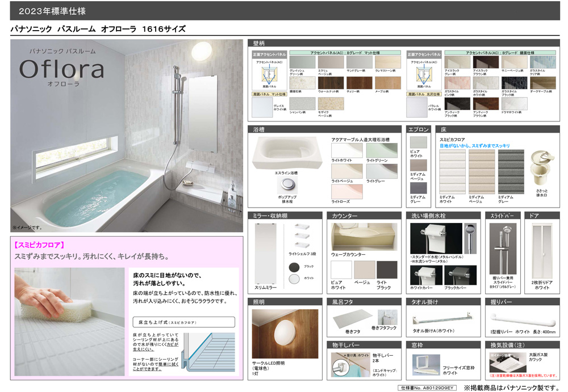
Task: Choose the ダークマーブル柄 swatch
Action: (543, 83)
